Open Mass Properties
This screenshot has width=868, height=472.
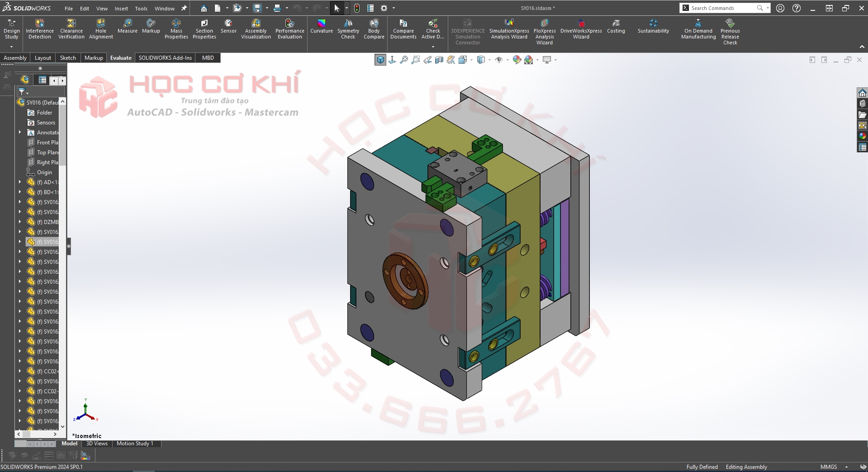176,29
